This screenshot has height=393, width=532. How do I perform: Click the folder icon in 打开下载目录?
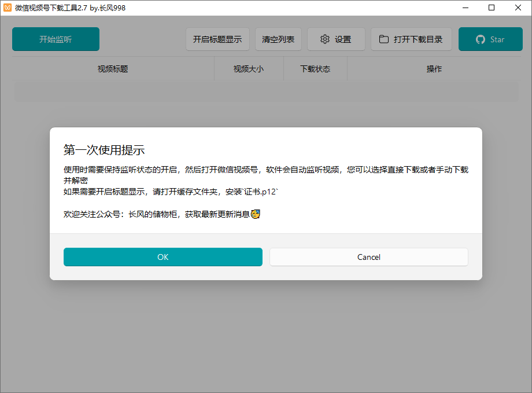click(x=384, y=39)
